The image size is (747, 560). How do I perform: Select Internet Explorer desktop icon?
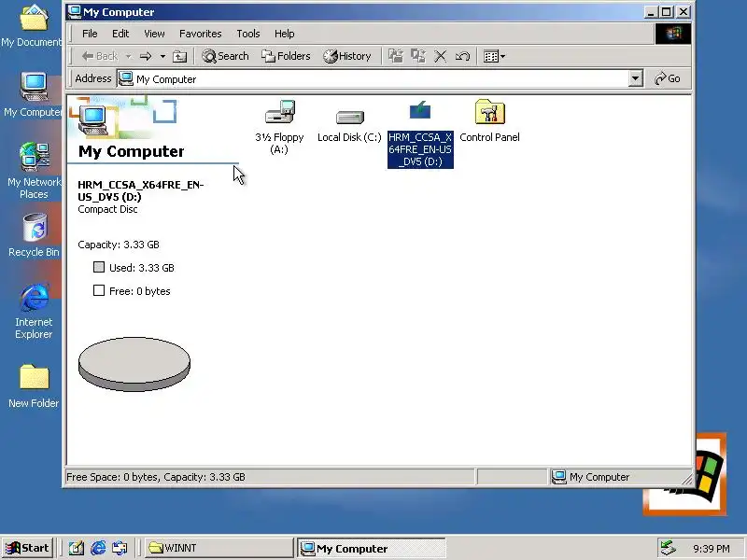point(34,312)
